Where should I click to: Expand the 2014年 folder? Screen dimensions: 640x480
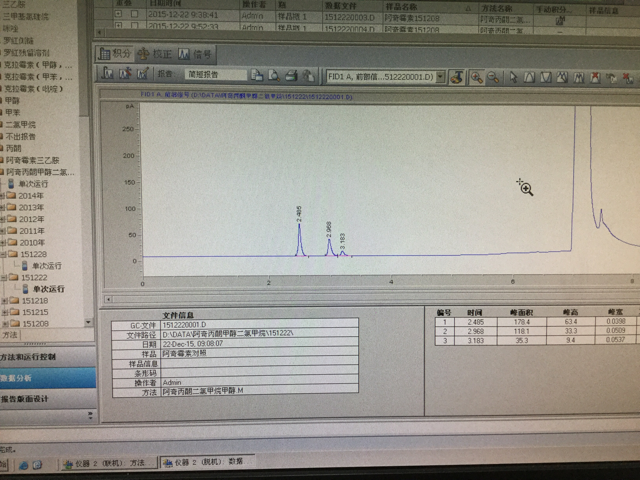tap(2, 196)
